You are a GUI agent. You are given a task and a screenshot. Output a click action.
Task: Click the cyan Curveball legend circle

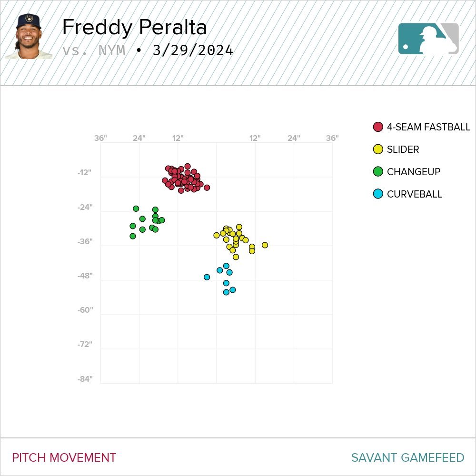[x=378, y=194]
